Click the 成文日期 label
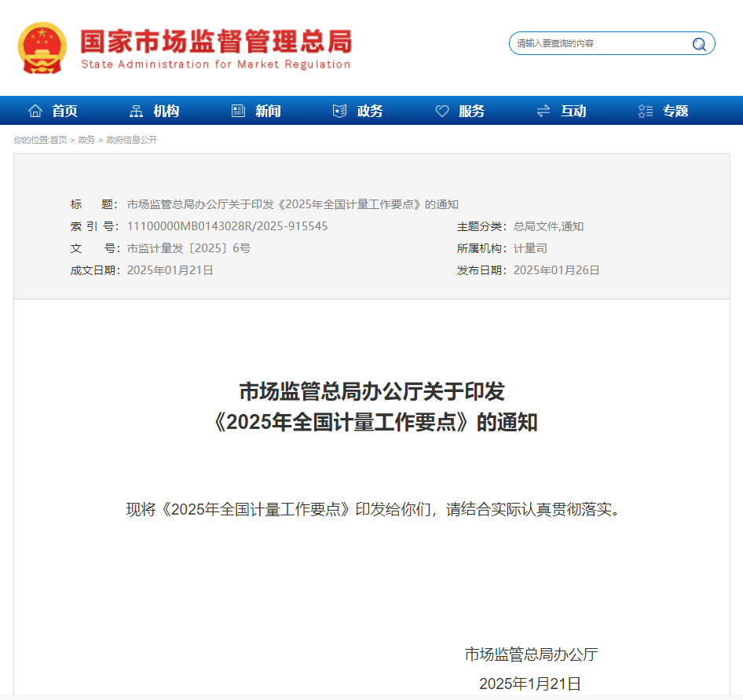 tap(94, 270)
